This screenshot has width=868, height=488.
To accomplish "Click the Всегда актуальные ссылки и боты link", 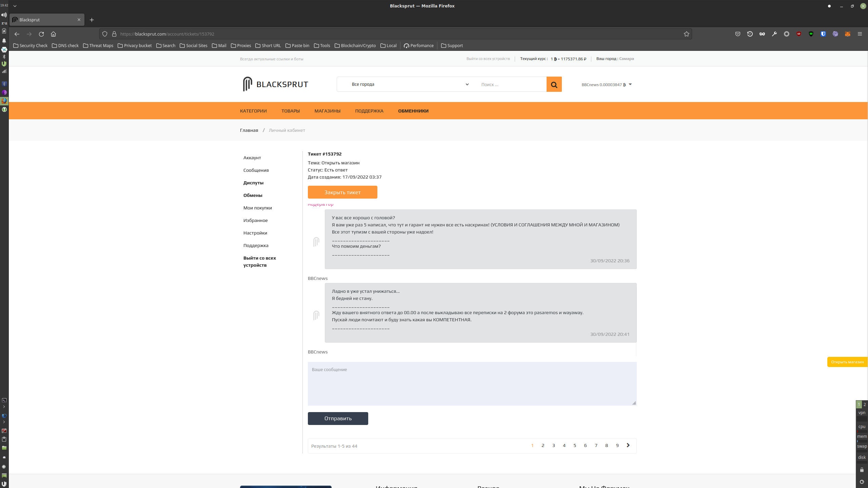I will pyautogui.click(x=272, y=59).
